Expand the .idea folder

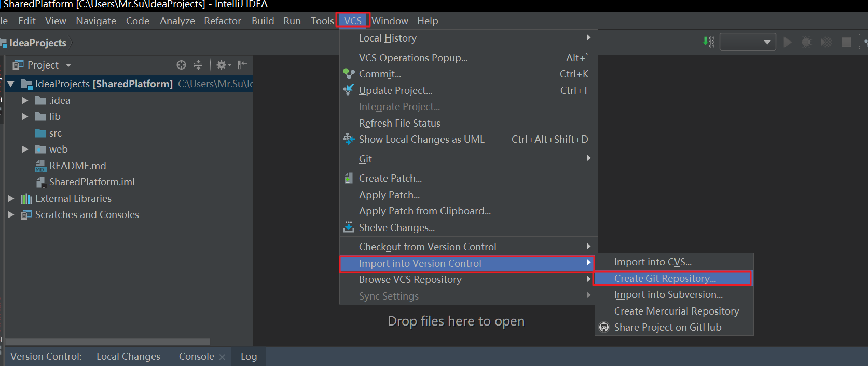pos(24,100)
